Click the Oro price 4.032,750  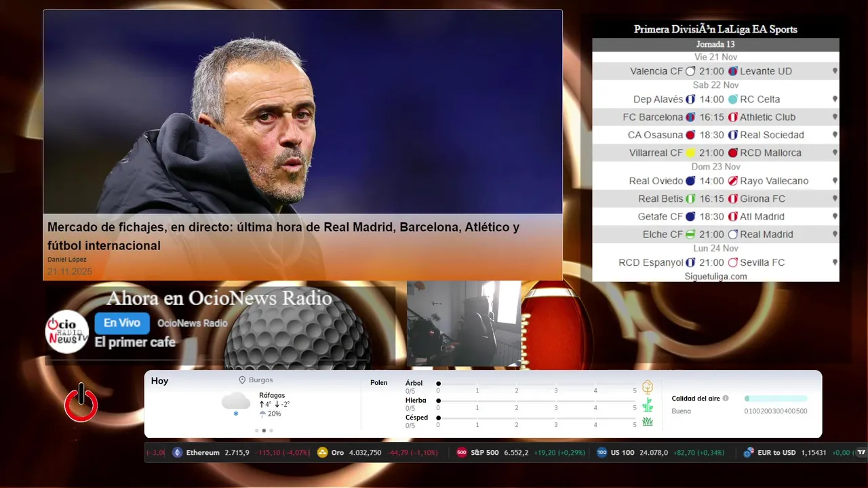coord(365,453)
